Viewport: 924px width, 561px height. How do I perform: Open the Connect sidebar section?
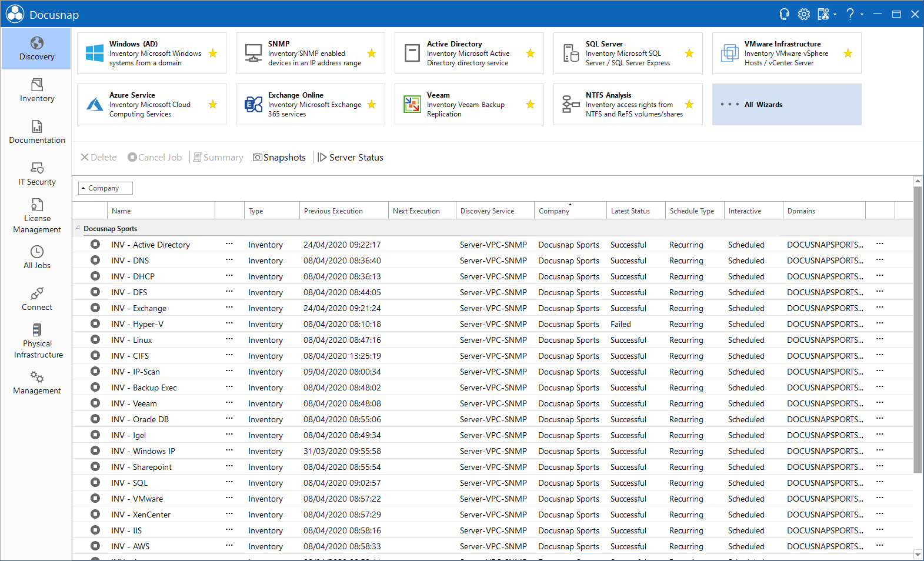[36, 299]
